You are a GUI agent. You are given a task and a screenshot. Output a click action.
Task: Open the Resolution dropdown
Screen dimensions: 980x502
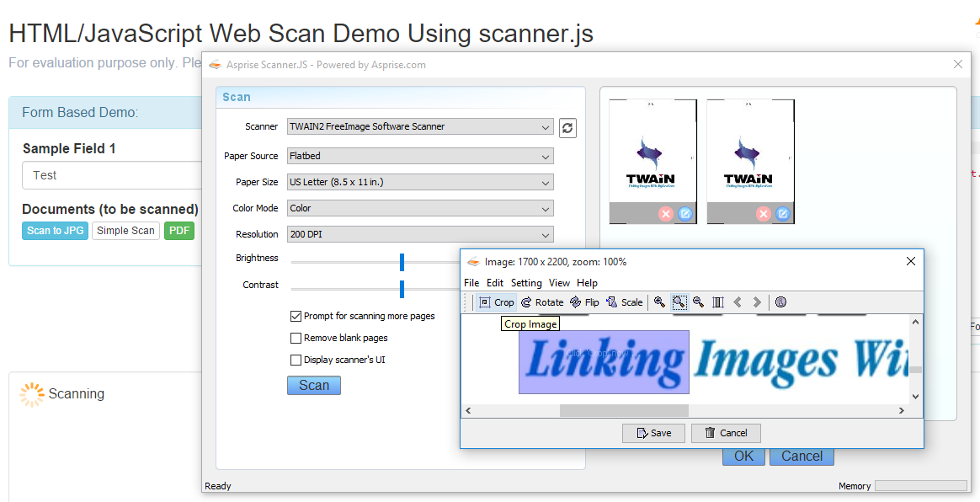click(420, 234)
